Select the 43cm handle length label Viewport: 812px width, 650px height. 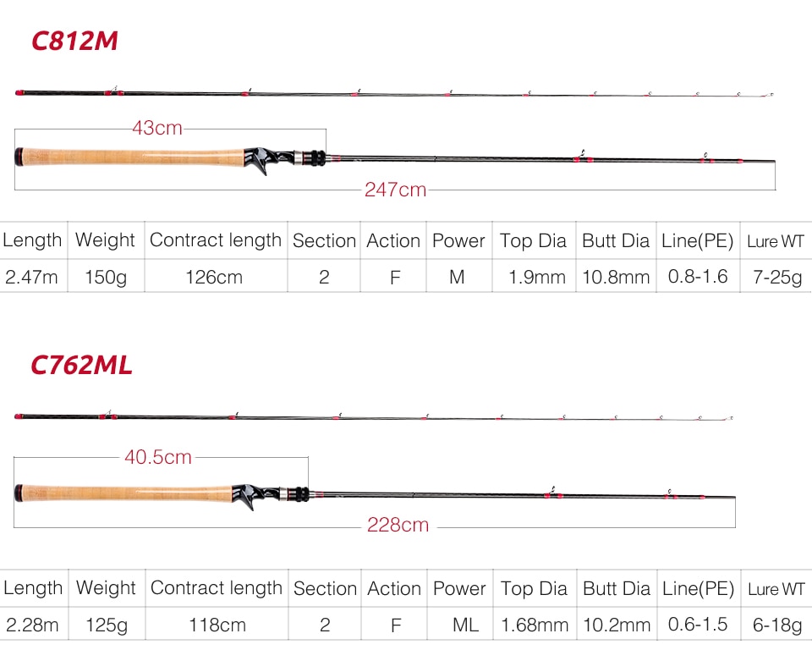[x=157, y=128]
